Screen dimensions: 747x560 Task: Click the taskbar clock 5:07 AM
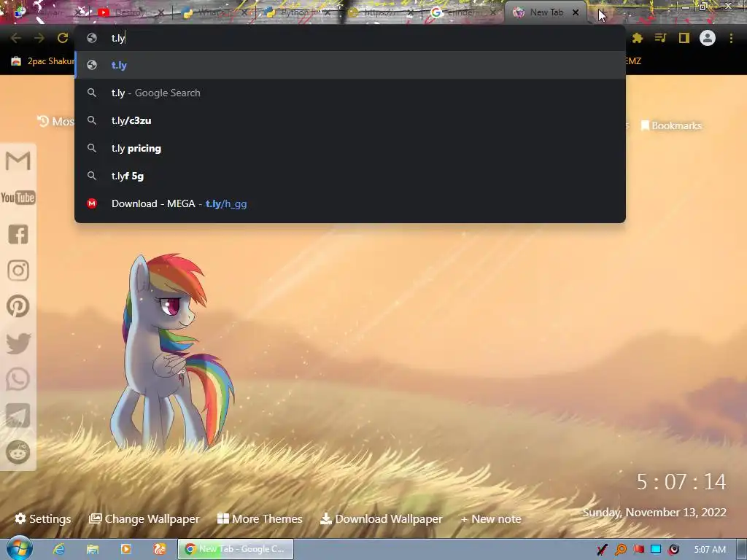[710, 550]
